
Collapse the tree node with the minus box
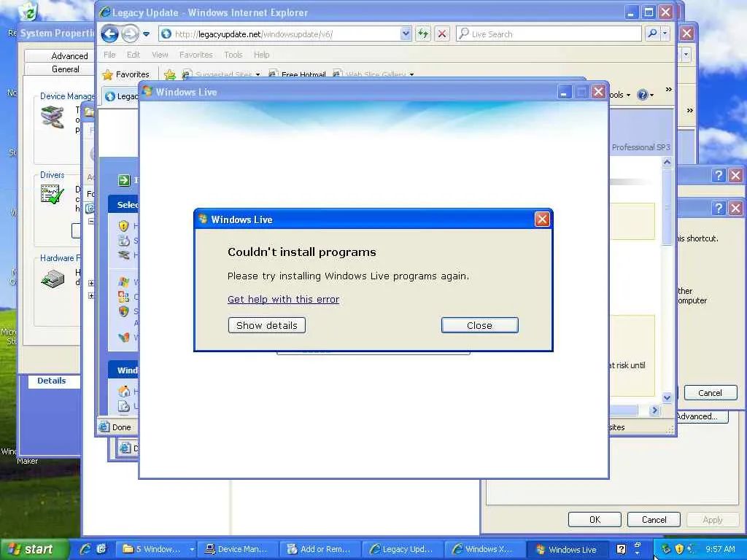click(91, 222)
